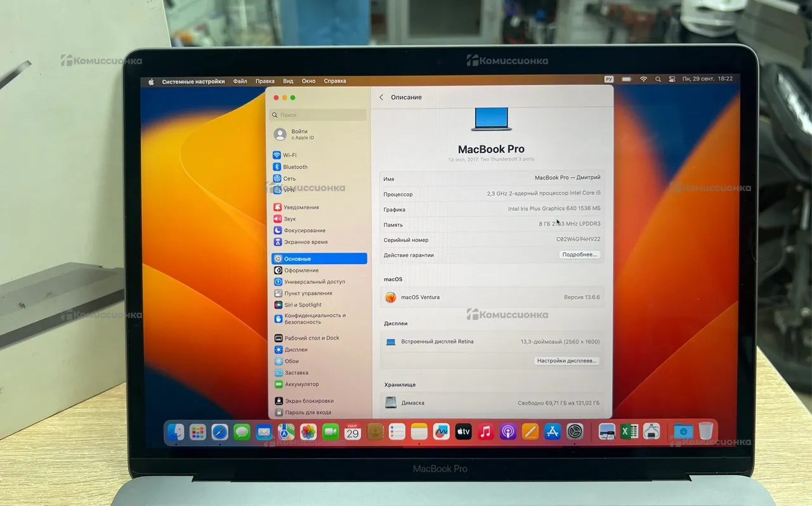The height and width of the screenshot is (506, 812).
Task: Switch the РУ input source indicator
Action: coord(609,79)
